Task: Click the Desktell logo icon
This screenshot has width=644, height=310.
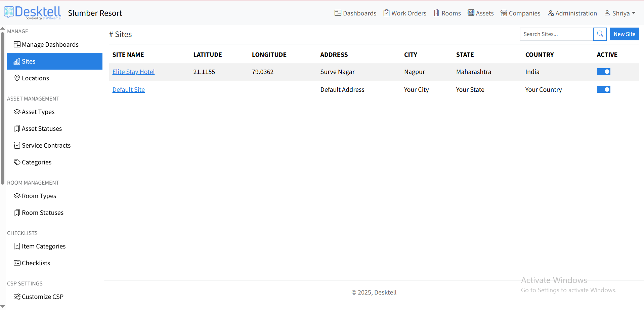Action: pos(9,12)
